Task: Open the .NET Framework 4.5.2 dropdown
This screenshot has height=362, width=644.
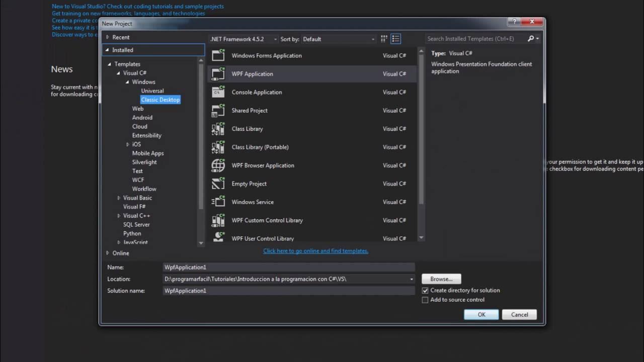Action: tap(244, 39)
